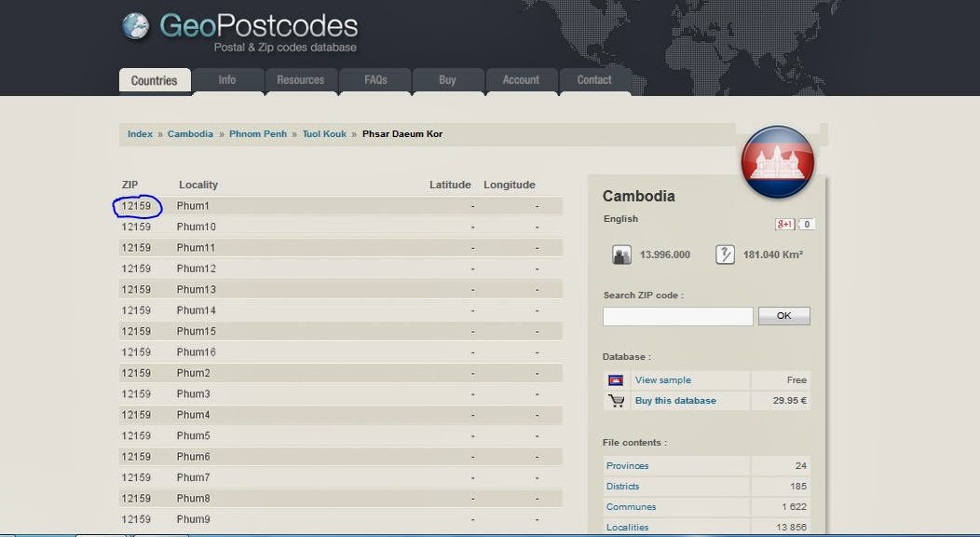Select the Phum3 locality row
The width and height of the screenshot is (980, 537).
tap(341, 394)
